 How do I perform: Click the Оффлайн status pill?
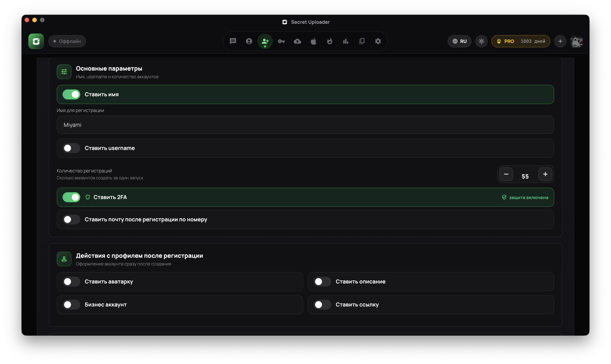[x=67, y=41]
